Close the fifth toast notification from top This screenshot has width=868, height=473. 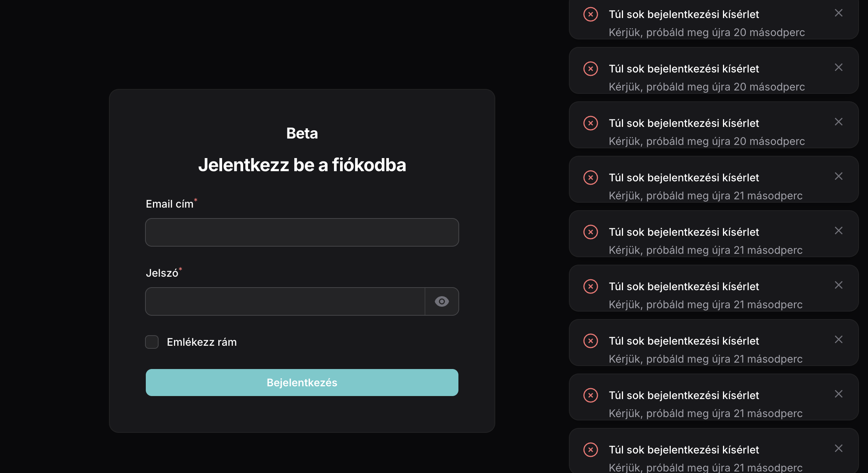coord(838,231)
